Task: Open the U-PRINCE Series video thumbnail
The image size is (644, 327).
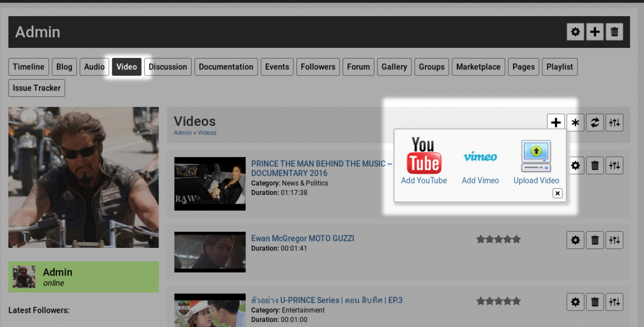Action: [210, 310]
